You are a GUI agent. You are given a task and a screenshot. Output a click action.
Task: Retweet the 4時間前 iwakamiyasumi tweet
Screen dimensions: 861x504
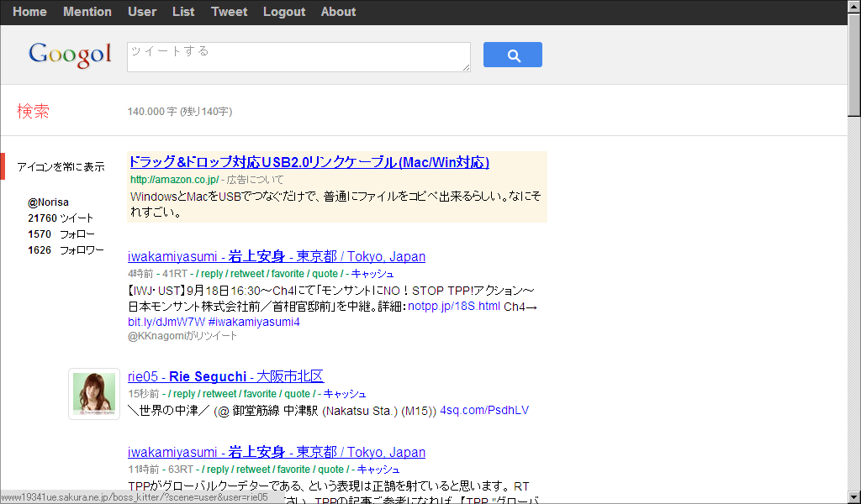(x=248, y=273)
